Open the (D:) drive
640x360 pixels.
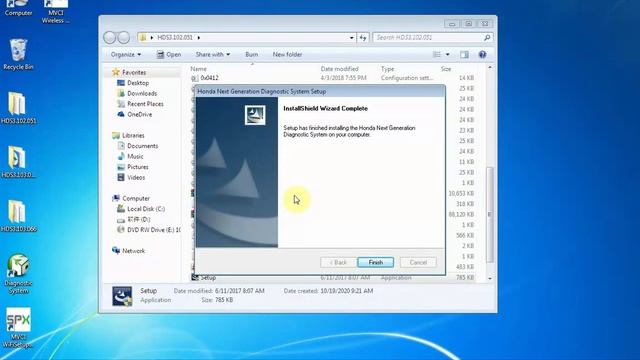(138, 220)
